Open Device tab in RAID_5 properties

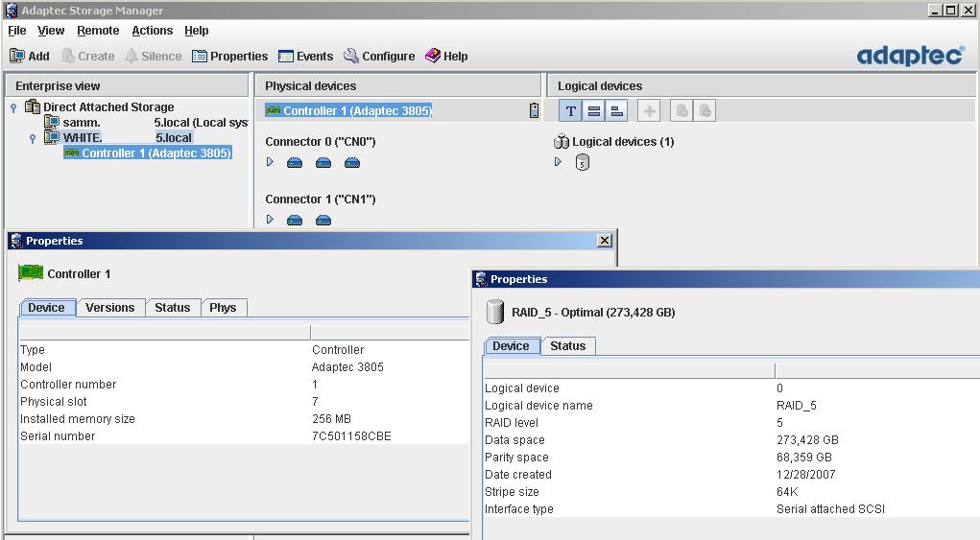pos(511,346)
